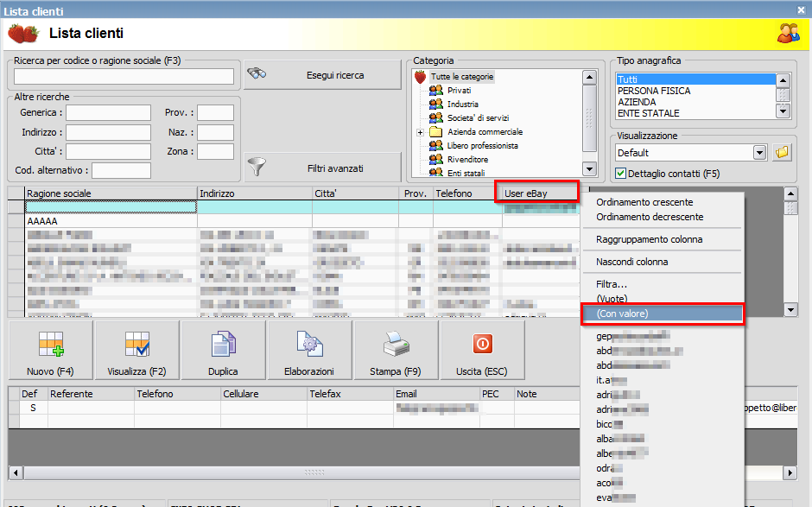Click the Indirizzo column header
Viewport: 812px width, 507px height.
255,193
